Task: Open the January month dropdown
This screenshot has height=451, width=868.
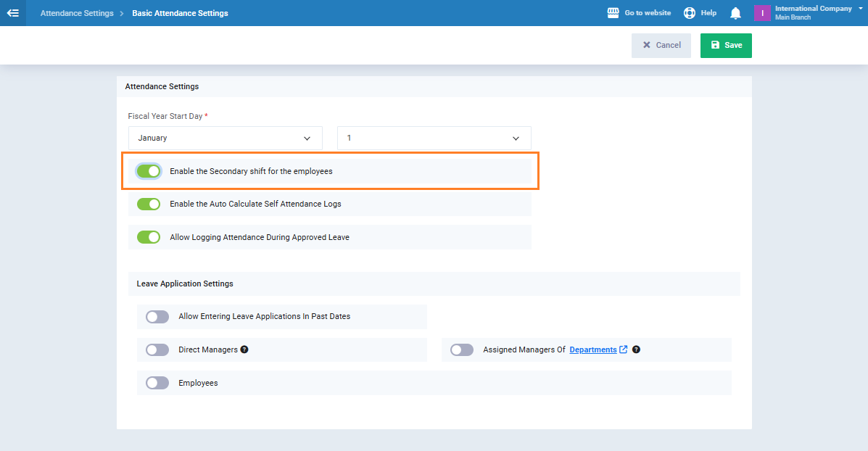Action: (x=225, y=138)
